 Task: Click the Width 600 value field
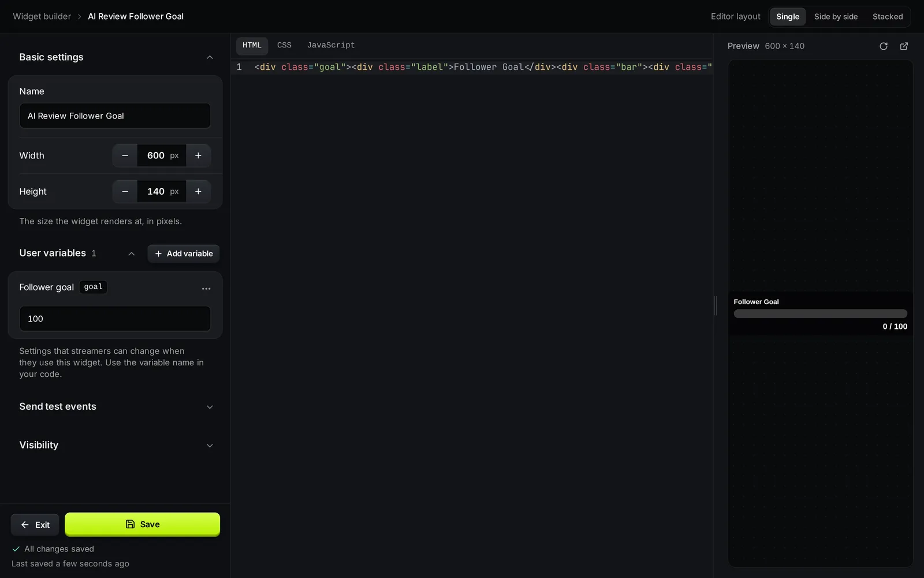pos(162,155)
